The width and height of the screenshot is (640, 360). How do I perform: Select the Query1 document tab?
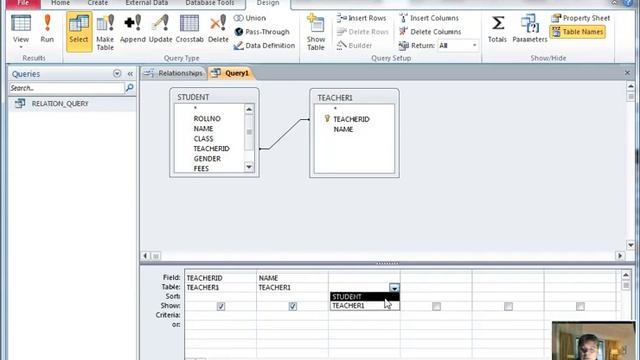tap(231, 73)
